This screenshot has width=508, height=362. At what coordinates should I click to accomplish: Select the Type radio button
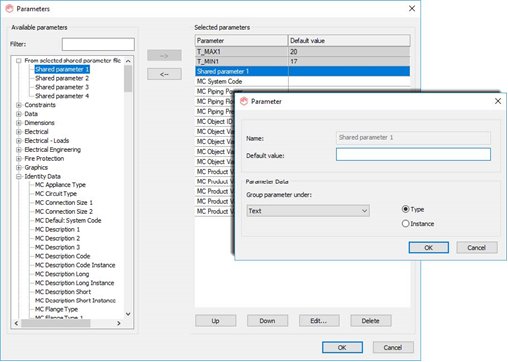coord(405,209)
